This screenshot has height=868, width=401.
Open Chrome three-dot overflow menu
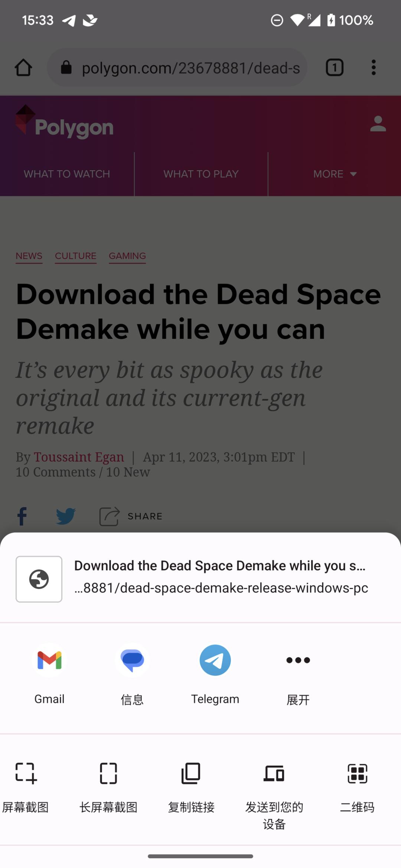click(x=374, y=68)
